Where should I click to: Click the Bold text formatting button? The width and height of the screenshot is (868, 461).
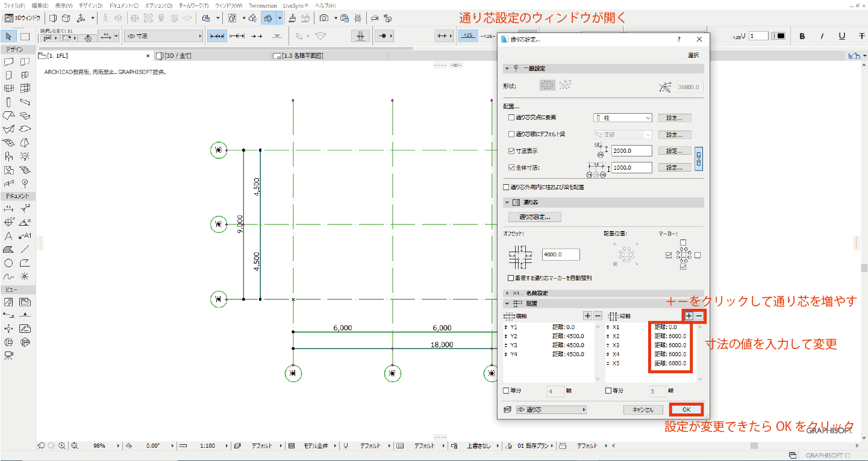[x=802, y=36]
